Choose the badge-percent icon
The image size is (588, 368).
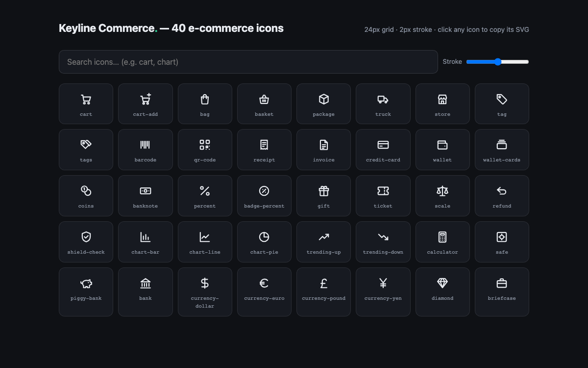pos(264,196)
